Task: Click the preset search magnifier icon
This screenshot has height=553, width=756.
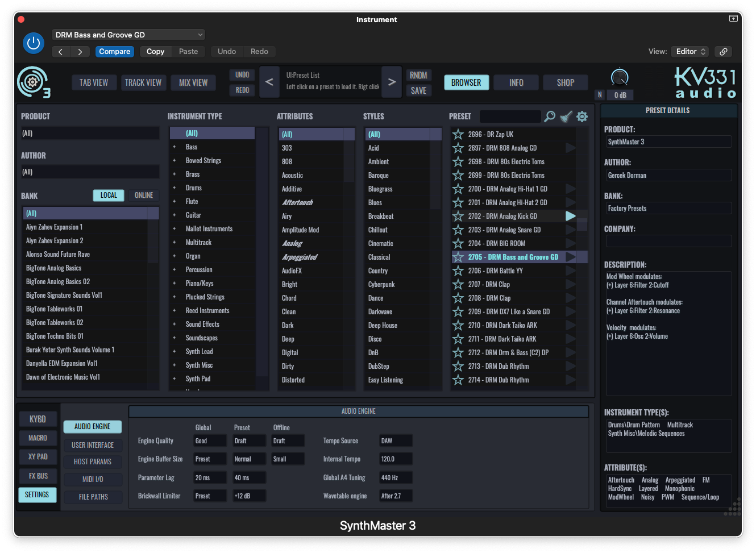Action: 550,117
